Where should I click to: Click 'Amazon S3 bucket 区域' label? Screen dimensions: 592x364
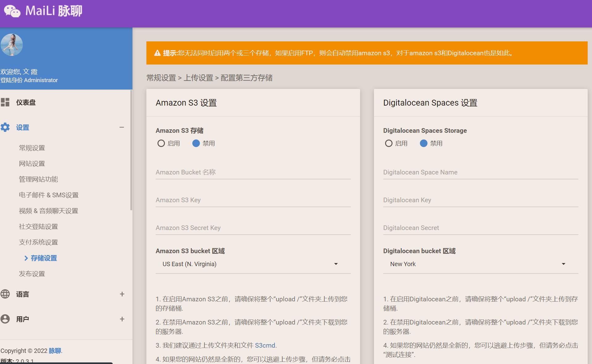[x=190, y=251]
